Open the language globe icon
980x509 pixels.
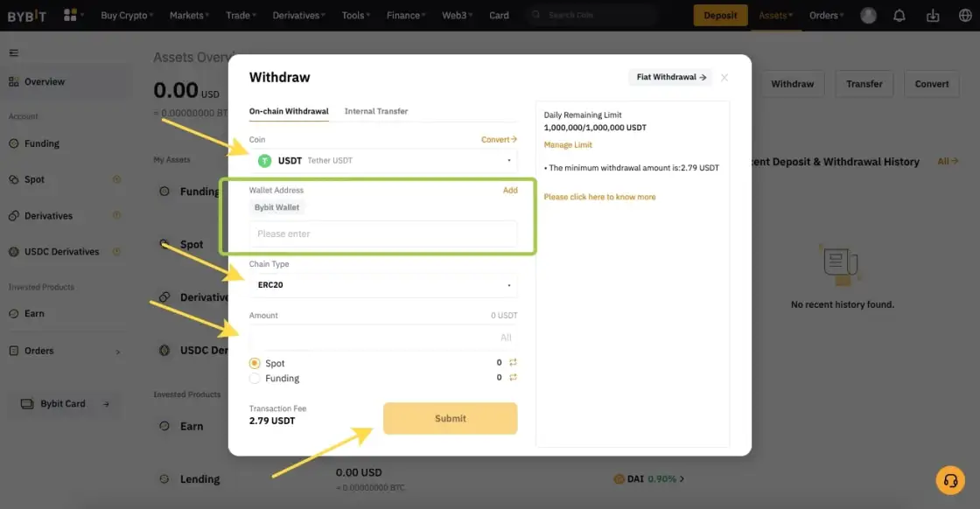[965, 16]
